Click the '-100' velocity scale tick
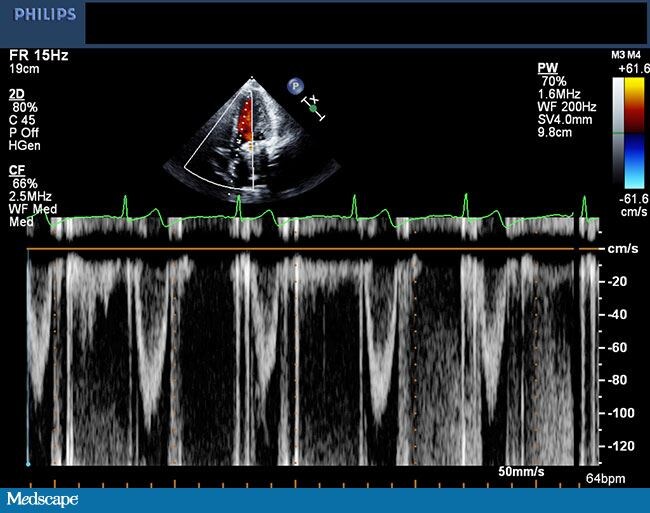650x513 pixels. [621, 413]
